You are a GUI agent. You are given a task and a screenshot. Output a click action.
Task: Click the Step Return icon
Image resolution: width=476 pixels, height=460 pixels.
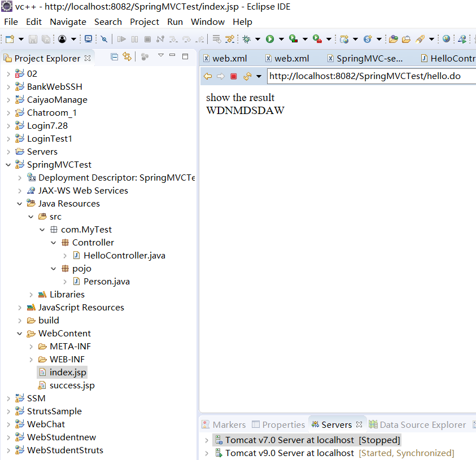click(200, 39)
